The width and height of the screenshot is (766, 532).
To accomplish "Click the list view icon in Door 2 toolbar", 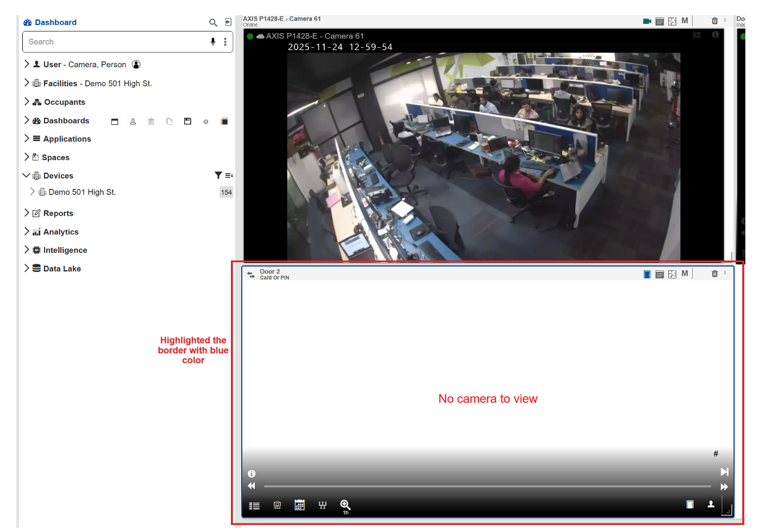I will point(254,505).
